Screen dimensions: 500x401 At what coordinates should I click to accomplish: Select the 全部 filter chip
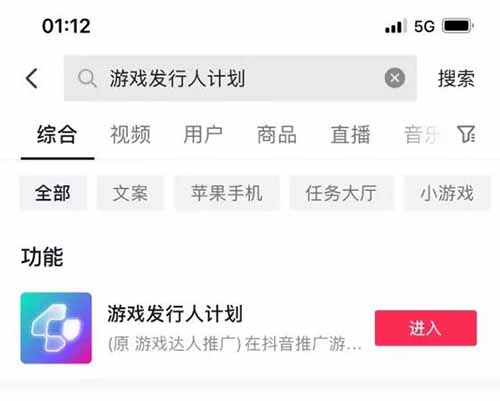pyautogui.click(x=53, y=193)
